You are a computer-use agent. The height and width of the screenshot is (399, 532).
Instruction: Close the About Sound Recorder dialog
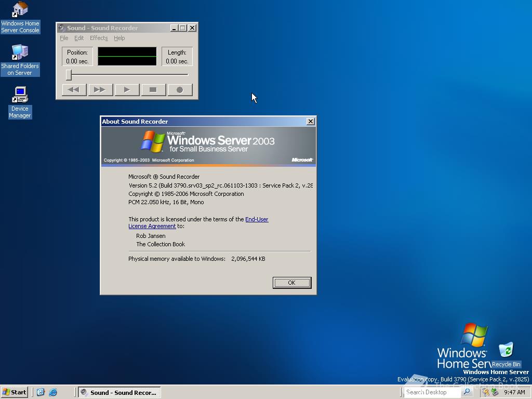coord(310,122)
